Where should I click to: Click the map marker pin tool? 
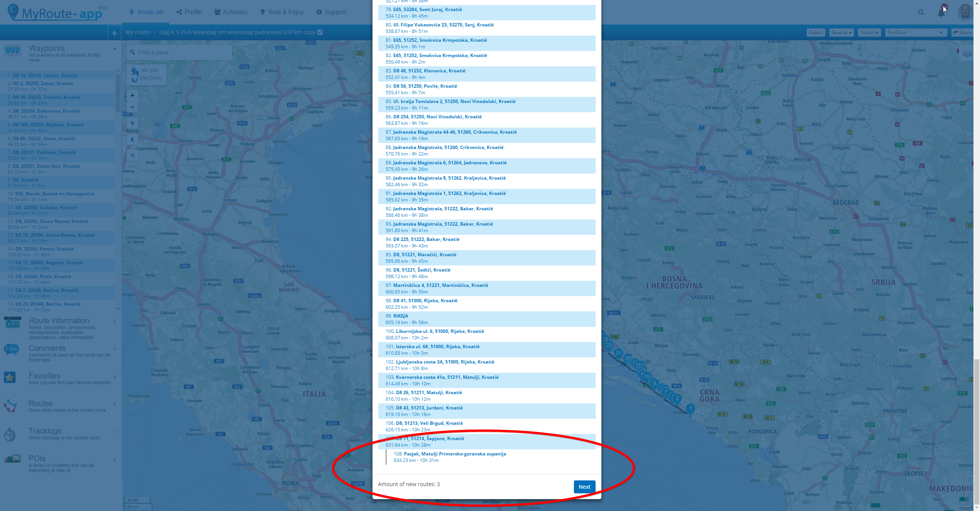[132, 123]
